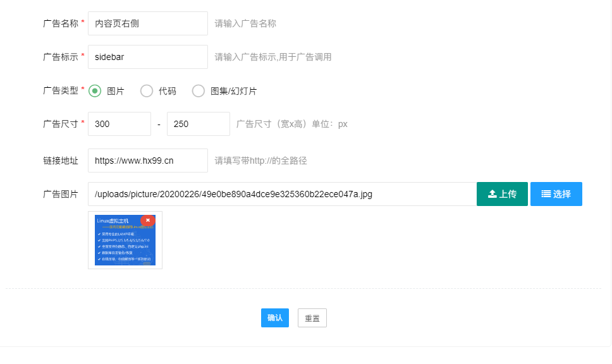Select the 图片 ad type radio button
The width and height of the screenshot is (612, 364).
pos(95,91)
